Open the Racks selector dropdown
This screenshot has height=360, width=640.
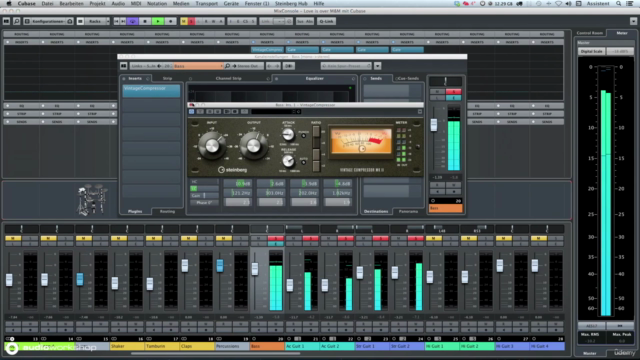click(97, 21)
